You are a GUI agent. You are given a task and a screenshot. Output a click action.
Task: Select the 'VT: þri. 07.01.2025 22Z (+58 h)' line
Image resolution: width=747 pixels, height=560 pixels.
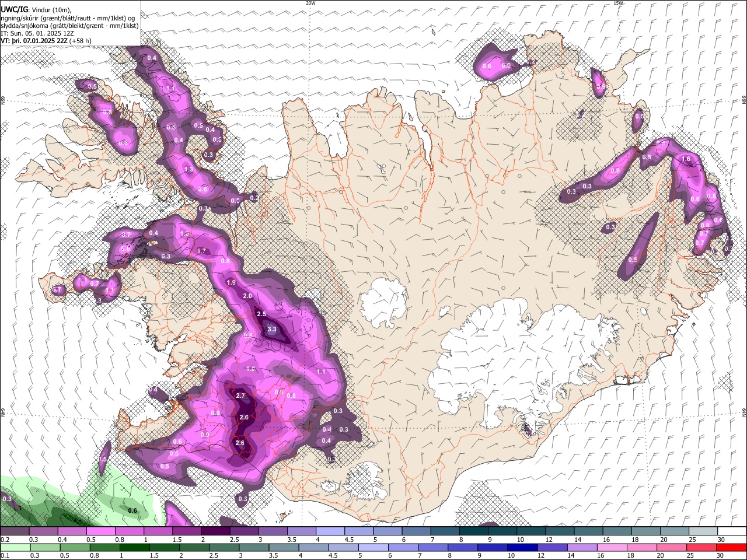[46, 41]
